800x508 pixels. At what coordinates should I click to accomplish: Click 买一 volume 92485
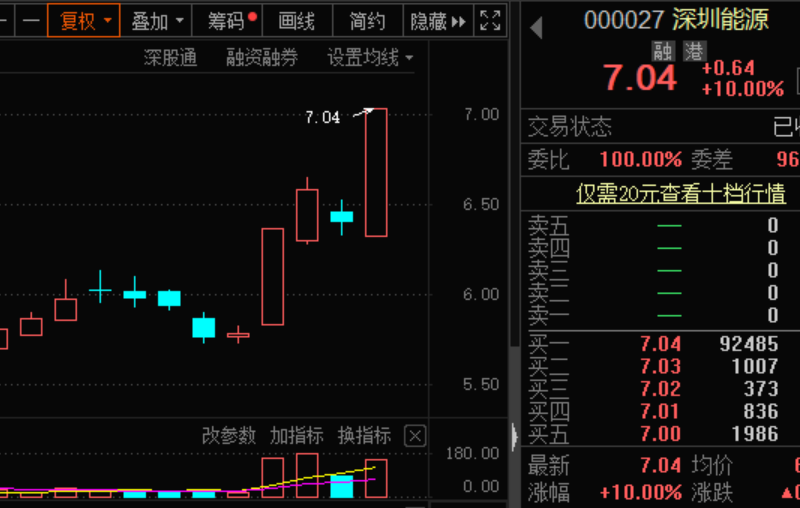pos(749,344)
